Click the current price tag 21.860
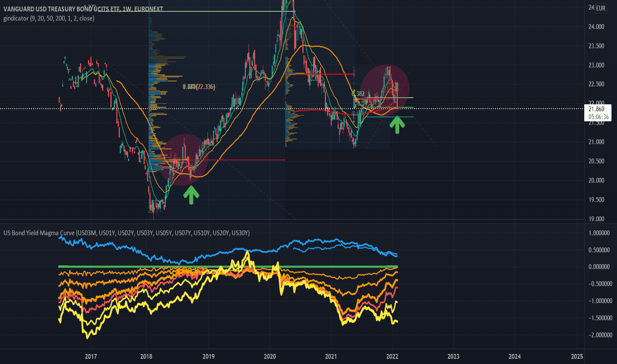This screenshot has height=364, width=617. pyautogui.click(x=596, y=109)
